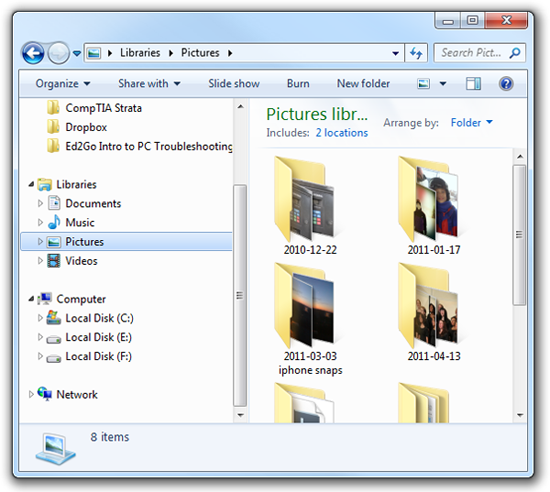Image resolution: width=550 pixels, height=492 pixels.
Task: Click the file list vertical scrollbar thumb
Action: (519, 235)
